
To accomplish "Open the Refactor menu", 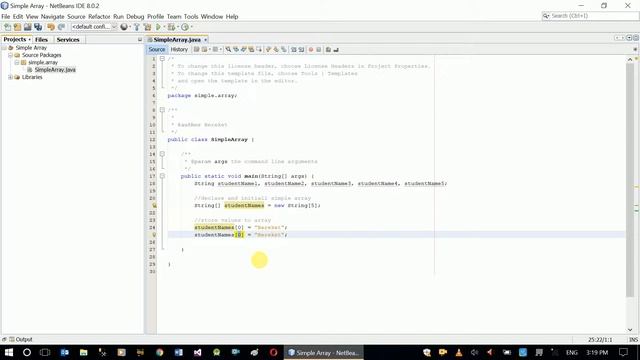I will click(99, 17).
